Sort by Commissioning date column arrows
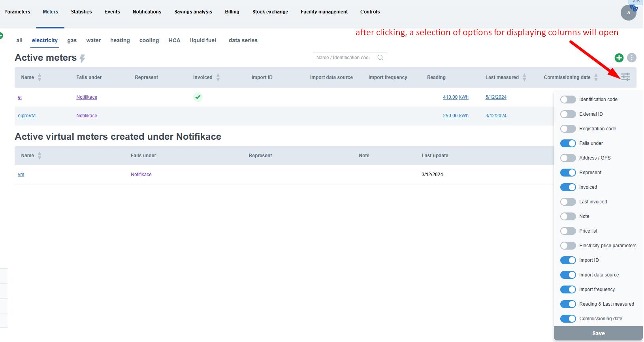Screen dimensions: 644x342 [596, 77]
